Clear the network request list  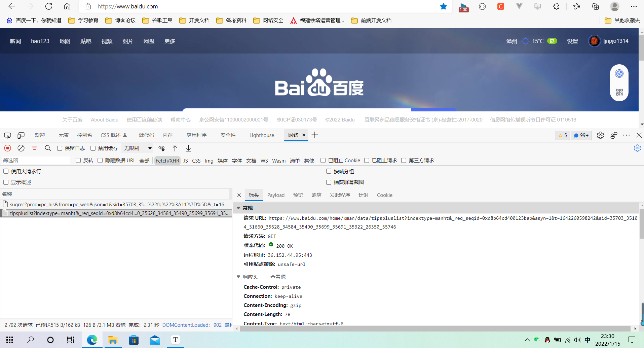pyautogui.click(x=21, y=148)
